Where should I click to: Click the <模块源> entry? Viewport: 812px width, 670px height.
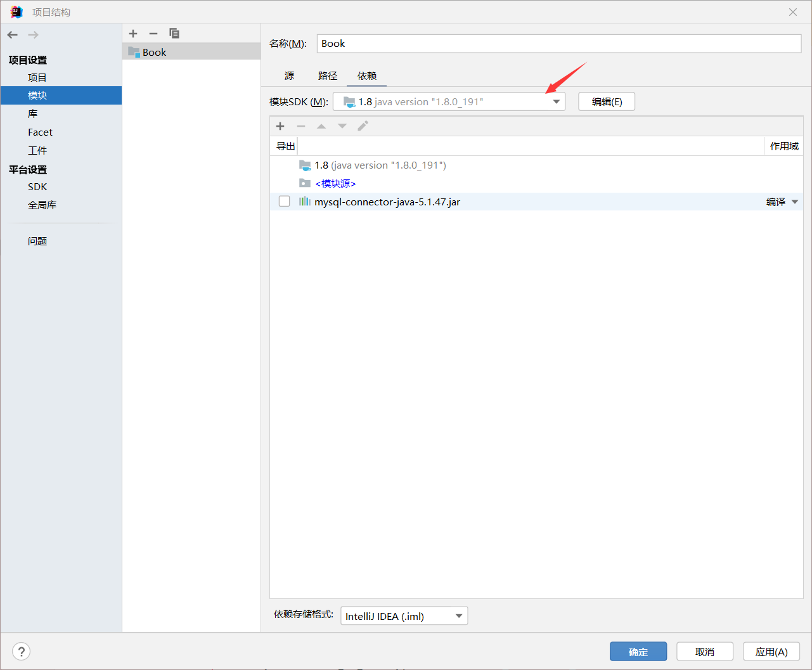(335, 183)
